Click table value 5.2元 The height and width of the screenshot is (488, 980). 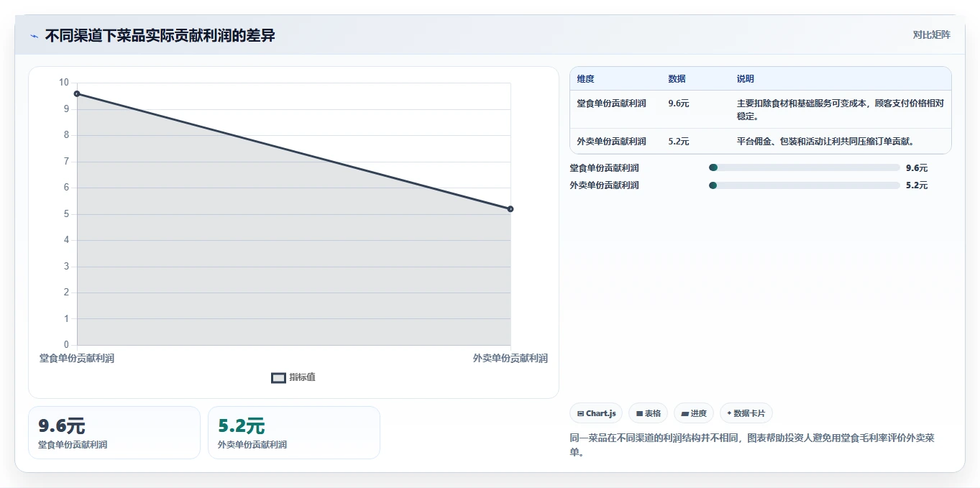pos(679,142)
